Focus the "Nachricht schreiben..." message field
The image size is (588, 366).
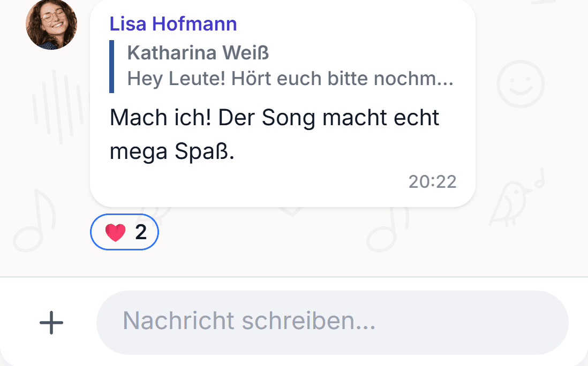click(332, 323)
